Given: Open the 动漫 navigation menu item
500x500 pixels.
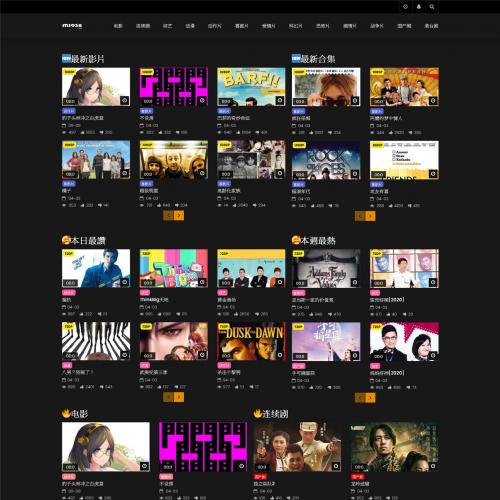Looking at the screenshot, I should pos(190,26).
